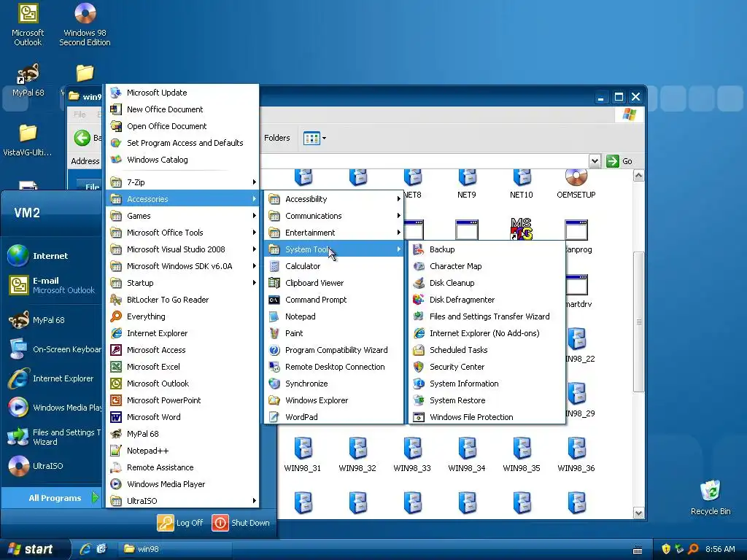Open Microsoft Access

coord(182,350)
